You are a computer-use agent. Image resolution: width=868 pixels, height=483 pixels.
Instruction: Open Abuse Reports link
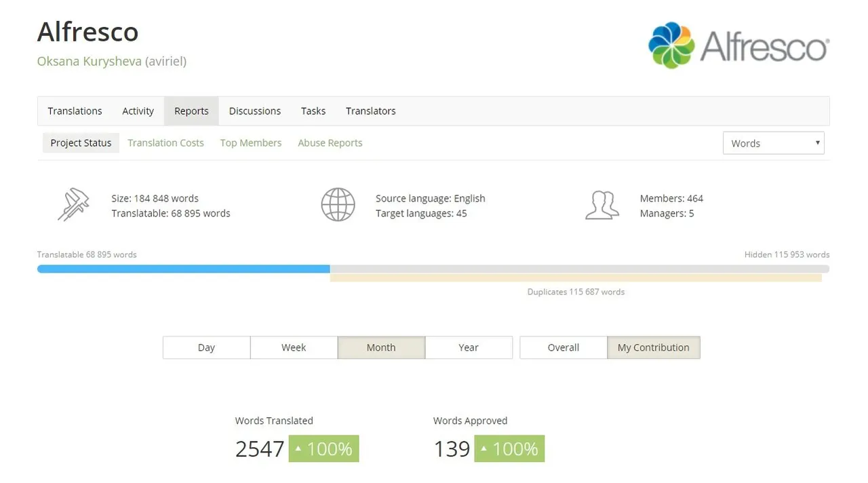pos(330,143)
